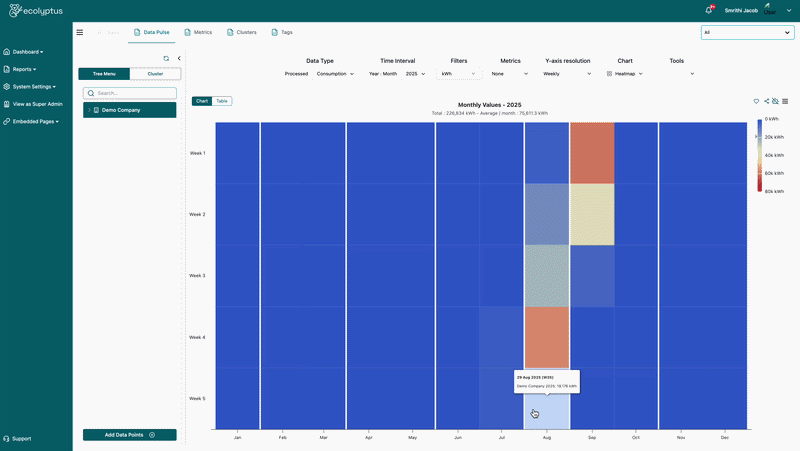Open the notifications bell
The height and width of the screenshot is (451, 800).
pyautogui.click(x=709, y=10)
